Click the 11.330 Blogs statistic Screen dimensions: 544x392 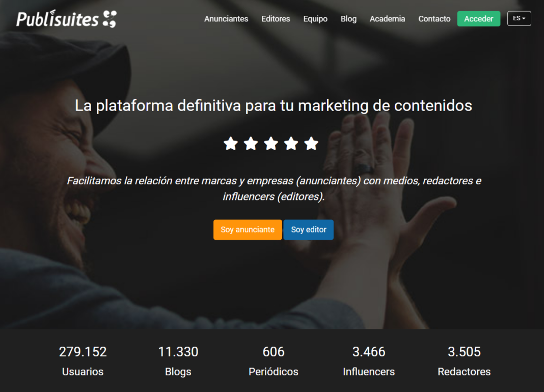tap(178, 361)
